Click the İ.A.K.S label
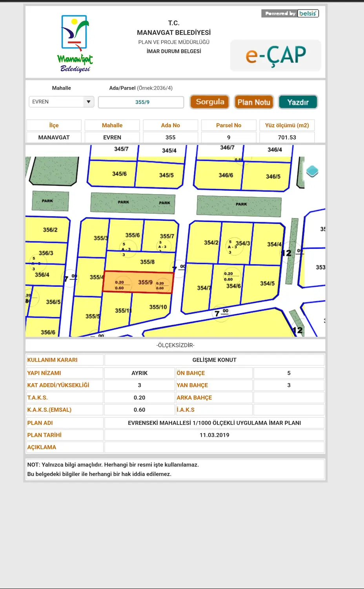The height and width of the screenshot is (589, 364). pos(186,410)
